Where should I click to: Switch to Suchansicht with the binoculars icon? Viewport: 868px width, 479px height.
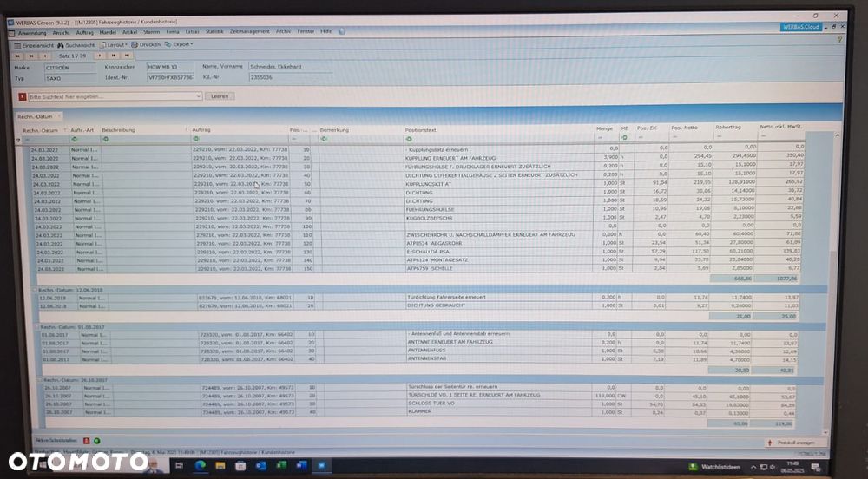click(61, 45)
